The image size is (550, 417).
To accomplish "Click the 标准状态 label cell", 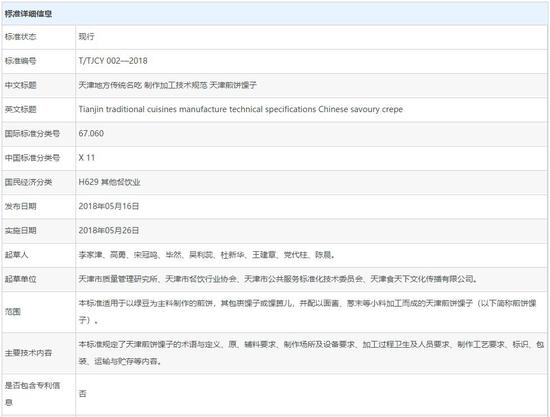I will tap(39, 37).
